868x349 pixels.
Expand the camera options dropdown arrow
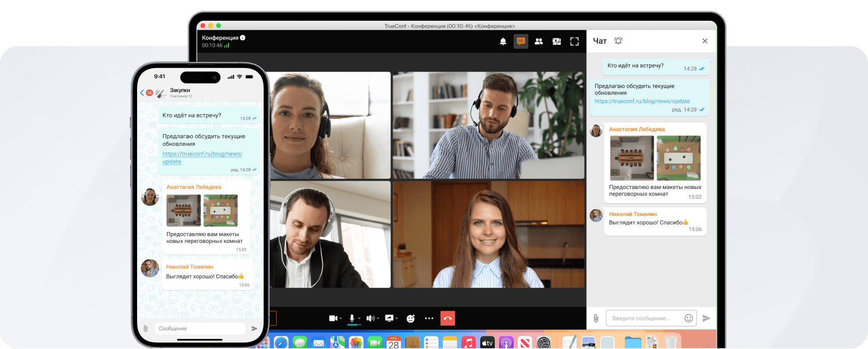tap(341, 319)
